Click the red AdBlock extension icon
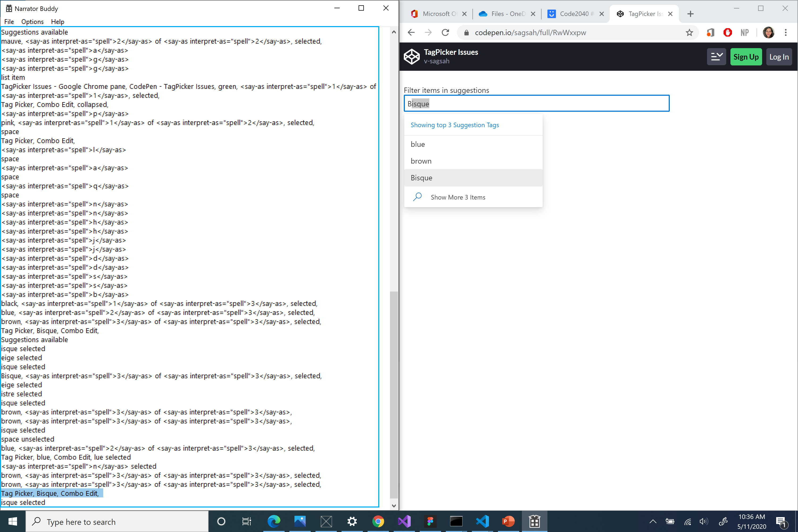Viewport: 798px width, 532px height. point(728,32)
